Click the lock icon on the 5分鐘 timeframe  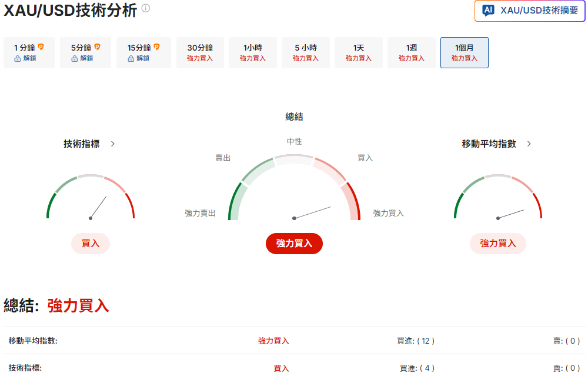pos(74,58)
